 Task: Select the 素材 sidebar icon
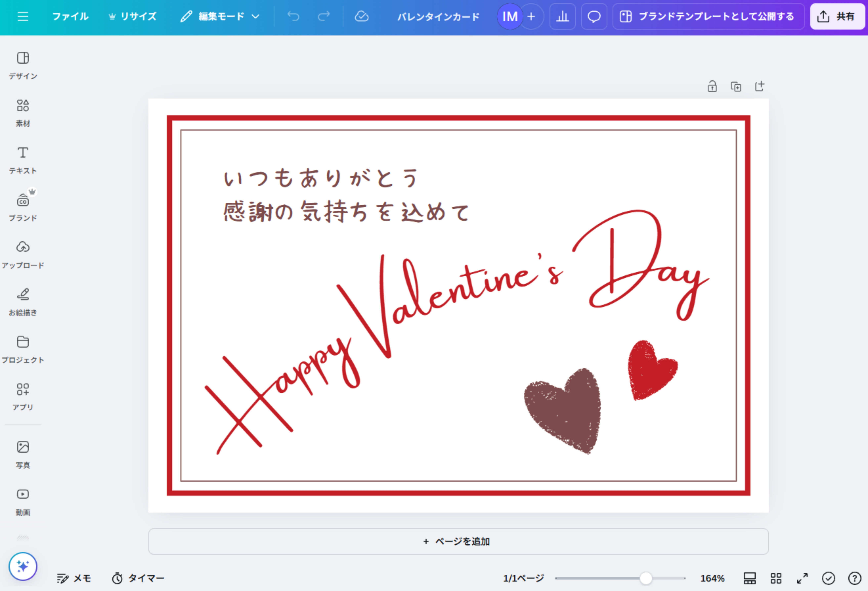coord(23,112)
